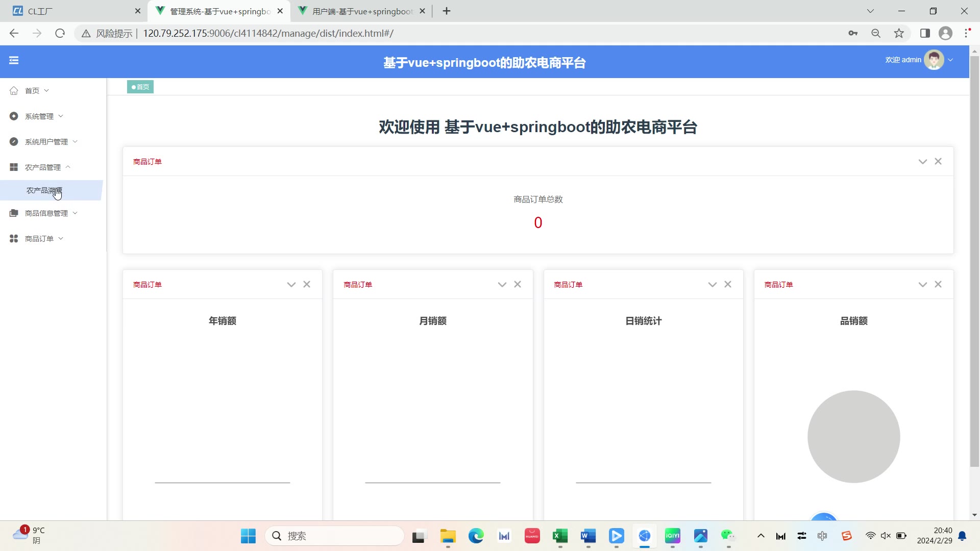Open WeChat from the taskbar
The height and width of the screenshot is (551, 980).
[x=728, y=536]
